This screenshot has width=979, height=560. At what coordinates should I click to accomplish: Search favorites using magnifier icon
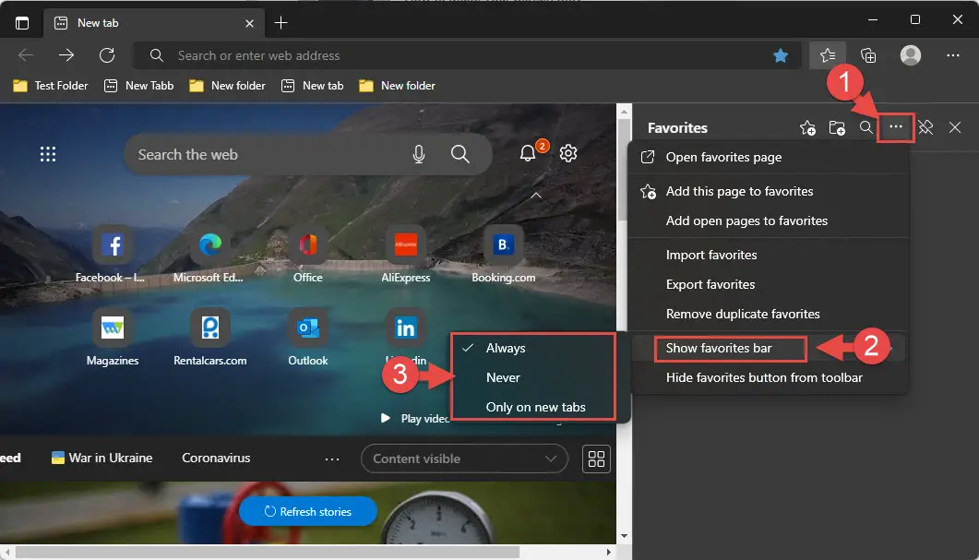pos(866,128)
